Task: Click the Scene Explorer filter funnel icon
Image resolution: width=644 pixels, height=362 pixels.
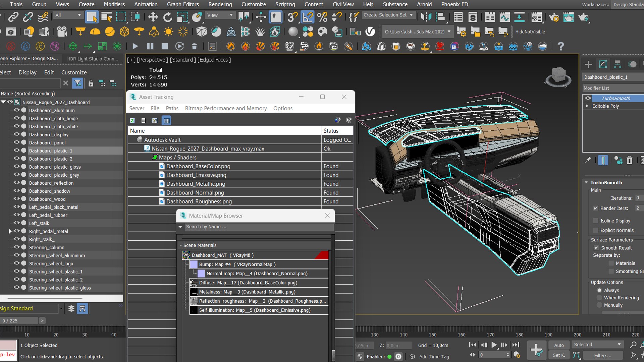Action: [x=78, y=83]
